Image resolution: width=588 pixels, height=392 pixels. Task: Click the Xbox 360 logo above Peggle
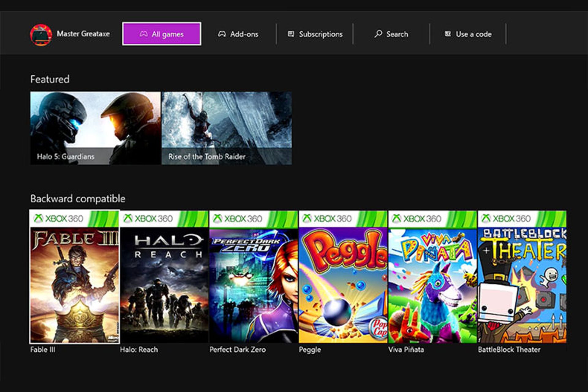[327, 218]
